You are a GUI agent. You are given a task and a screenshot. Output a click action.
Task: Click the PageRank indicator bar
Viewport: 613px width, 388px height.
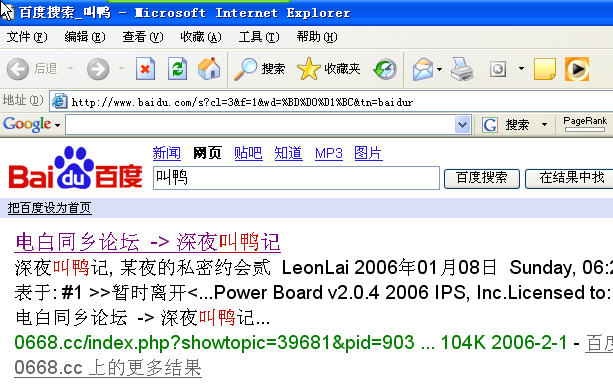point(585,129)
